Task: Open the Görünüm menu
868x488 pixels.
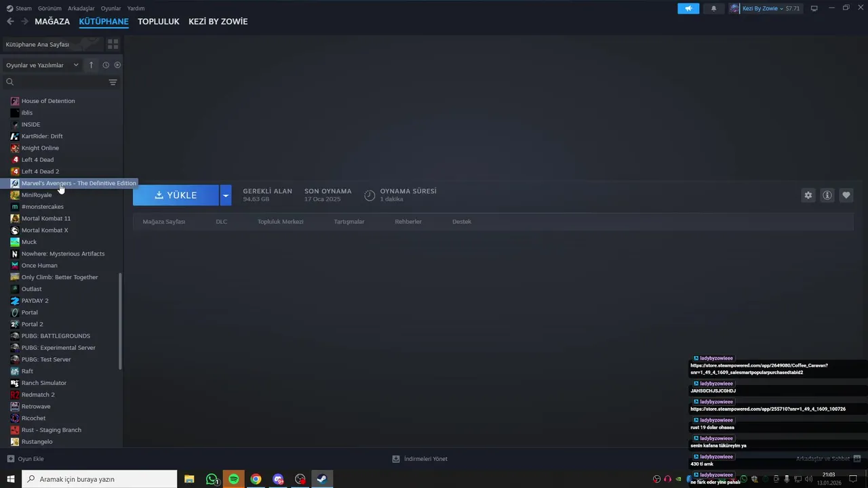Action: coord(50,8)
